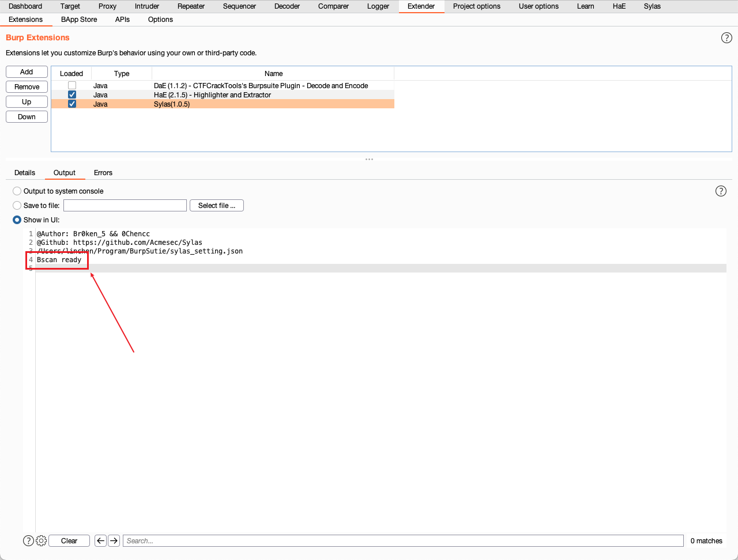Enable the DaE extension checkbox
This screenshot has height=560, width=738.
[72, 85]
